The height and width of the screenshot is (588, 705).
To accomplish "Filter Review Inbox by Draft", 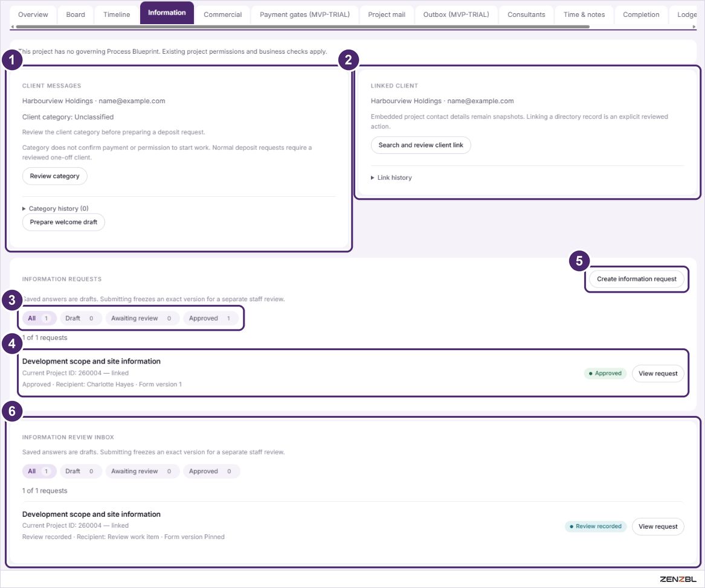I will [x=80, y=471].
